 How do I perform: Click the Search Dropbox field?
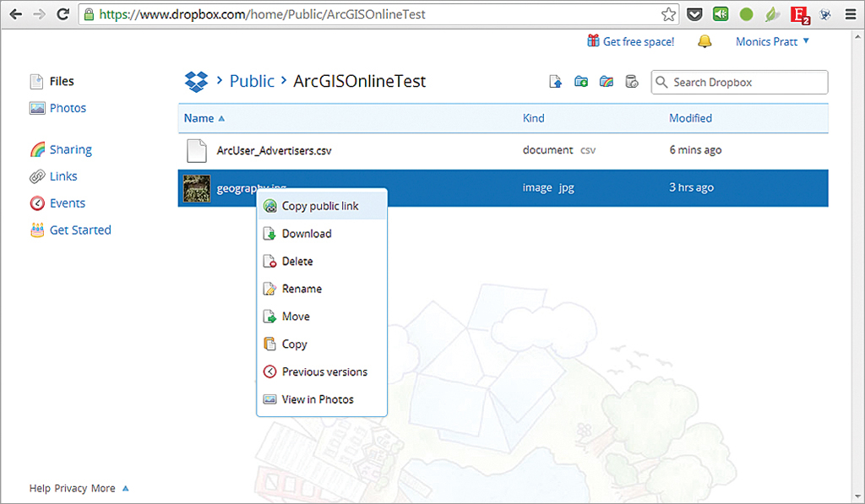(739, 82)
